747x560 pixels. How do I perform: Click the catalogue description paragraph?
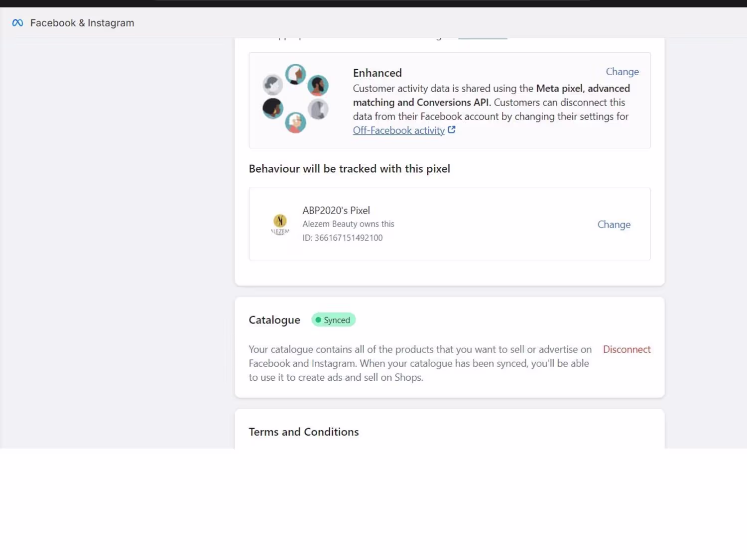click(420, 363)
